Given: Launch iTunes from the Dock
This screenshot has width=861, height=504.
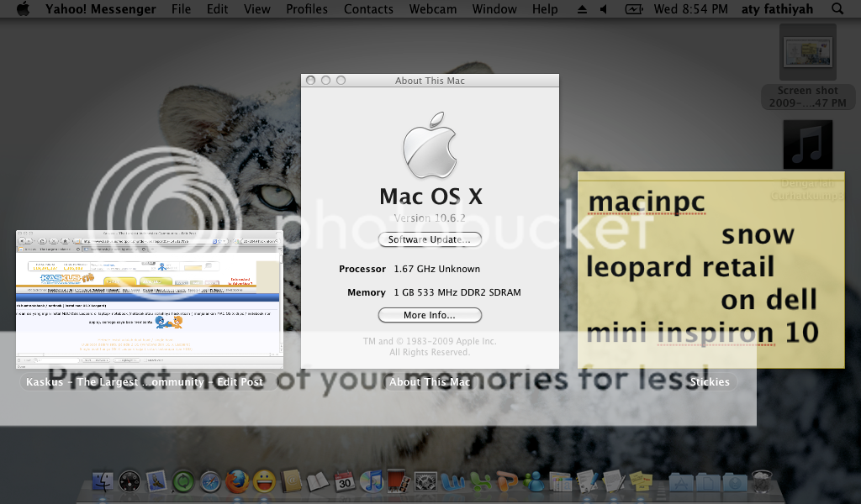Looking at the screenshot, I should (x=372, y=482).
